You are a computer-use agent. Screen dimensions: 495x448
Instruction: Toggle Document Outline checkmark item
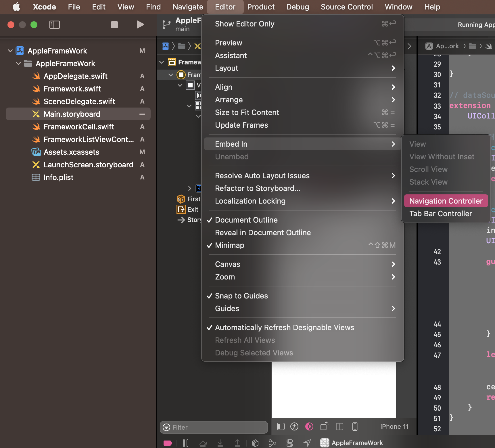coord(303,220)
